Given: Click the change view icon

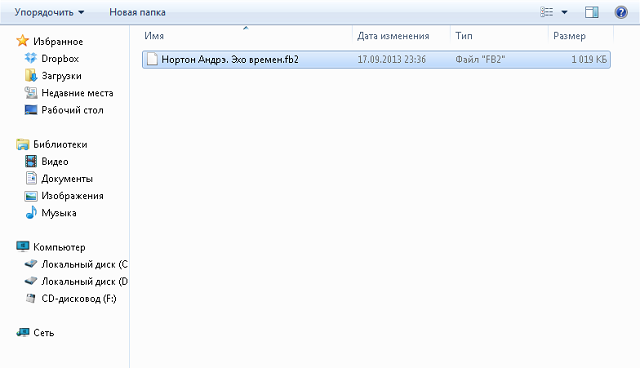Looking at the screenshot, I should 547,12.
